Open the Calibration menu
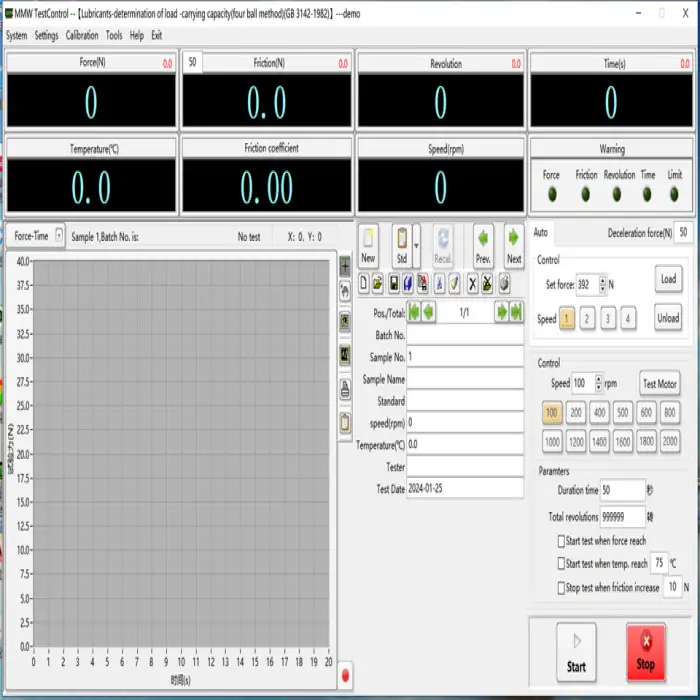Image resolution: width=700 pixels, height=700 pixels. [82, 35]
